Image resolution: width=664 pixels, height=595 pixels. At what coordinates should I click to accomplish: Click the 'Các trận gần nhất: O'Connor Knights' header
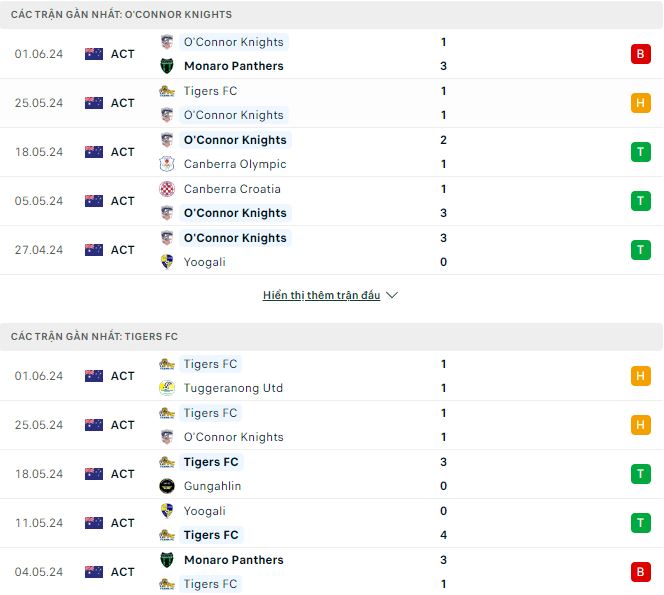[121, 15]
